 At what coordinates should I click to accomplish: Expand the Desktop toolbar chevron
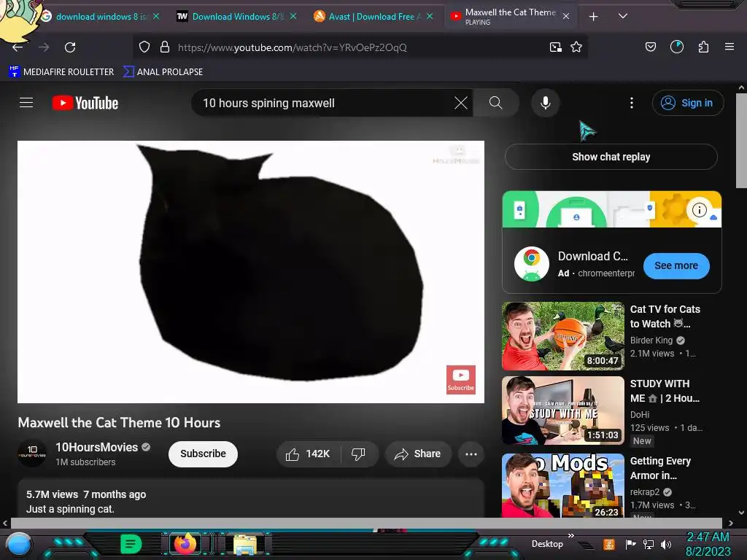click(570, 536)
